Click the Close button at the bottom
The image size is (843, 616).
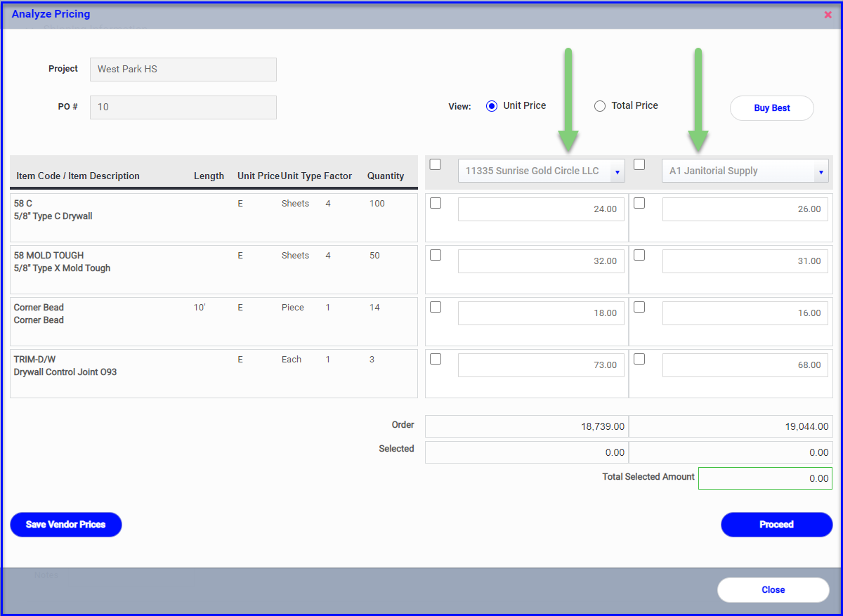[773, 590]
